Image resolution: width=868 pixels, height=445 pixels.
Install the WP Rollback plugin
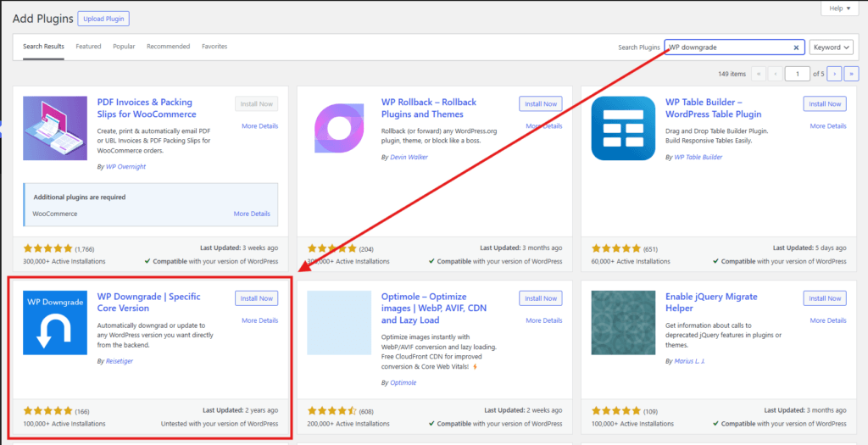click(x=541, y=104)
